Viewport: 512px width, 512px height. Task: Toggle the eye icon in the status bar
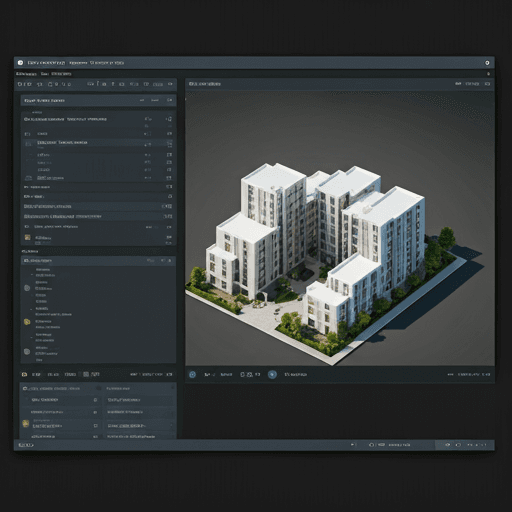coord(448,445)
